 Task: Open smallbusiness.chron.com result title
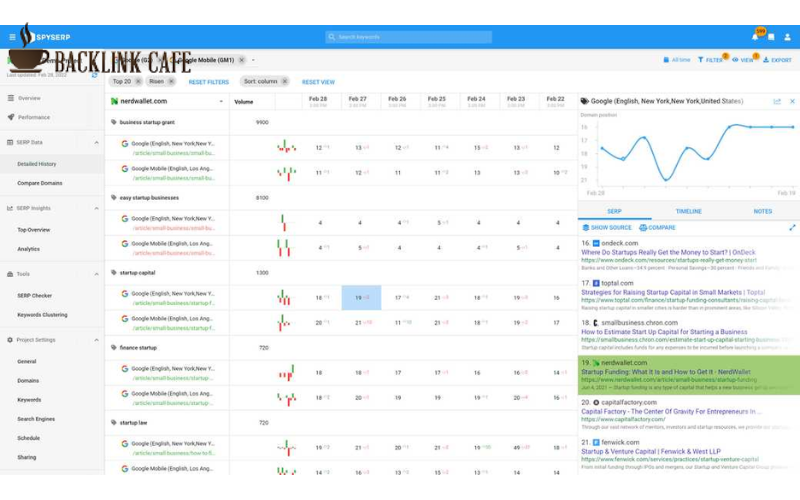664,332
